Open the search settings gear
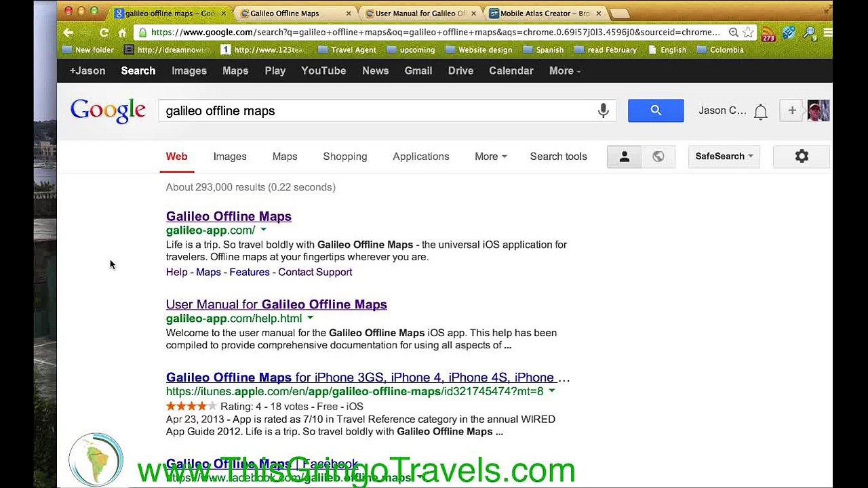The image size is (868, 488). click(802, 157)
